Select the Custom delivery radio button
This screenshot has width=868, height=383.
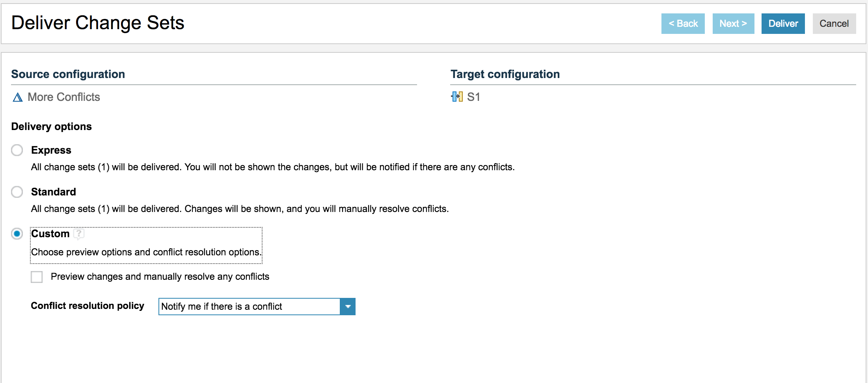(x=17, y=234)
